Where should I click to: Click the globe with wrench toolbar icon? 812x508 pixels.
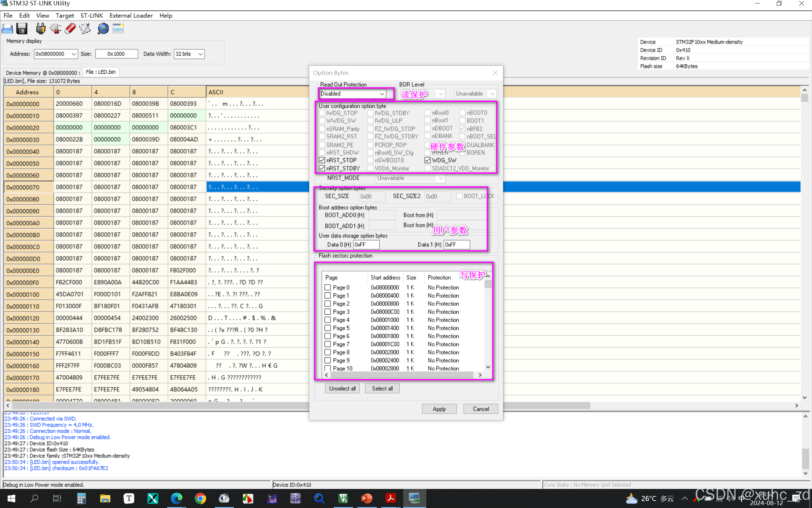tap(103, 29)
